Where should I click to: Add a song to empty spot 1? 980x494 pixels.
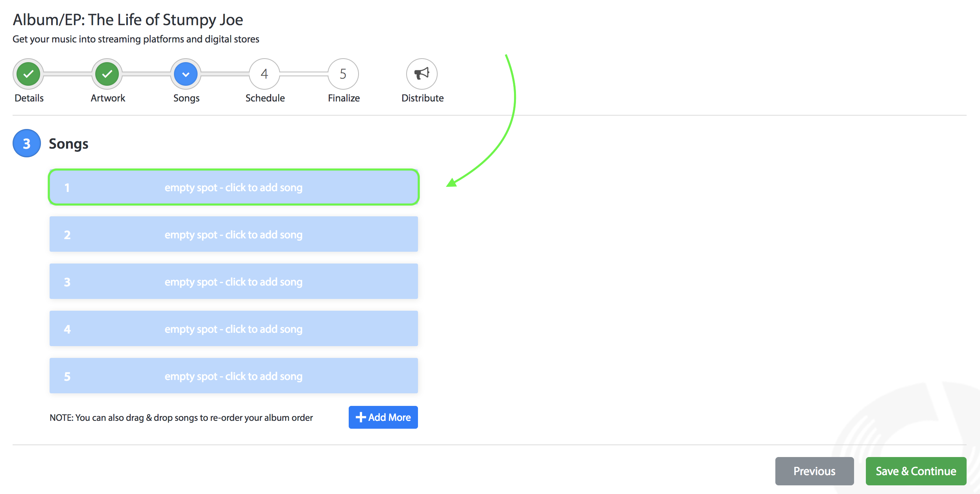point(234,187)
